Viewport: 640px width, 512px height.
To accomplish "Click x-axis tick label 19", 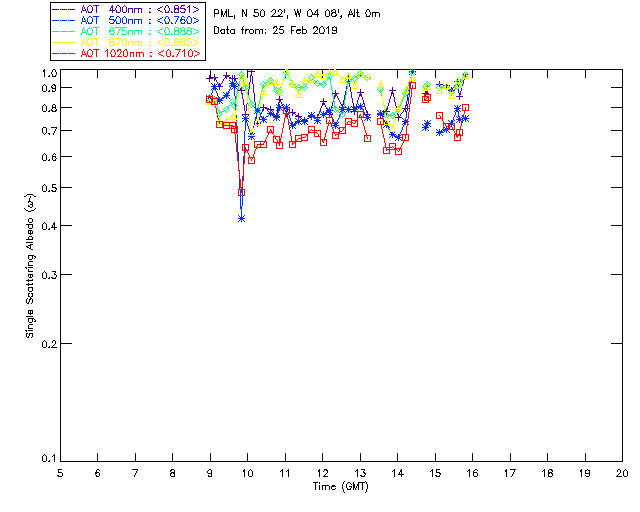I will [x=585, y=473].
